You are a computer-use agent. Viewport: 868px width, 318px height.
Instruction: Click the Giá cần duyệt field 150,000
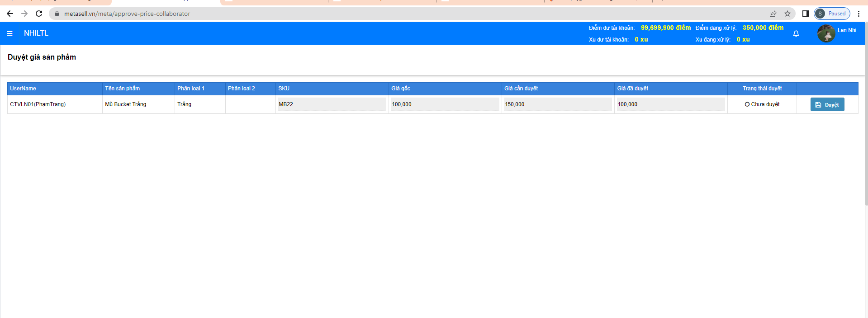click(x=558, y=104)
